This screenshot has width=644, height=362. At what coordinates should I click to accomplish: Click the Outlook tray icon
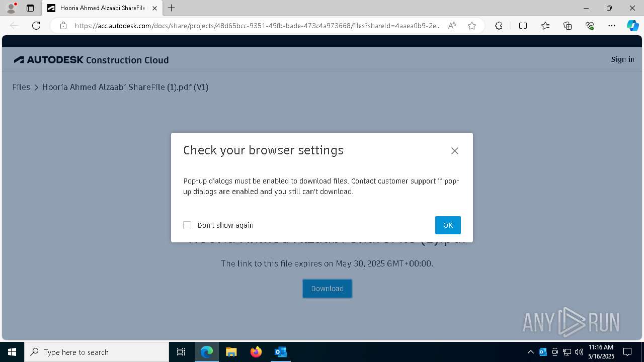coord(543,352)
